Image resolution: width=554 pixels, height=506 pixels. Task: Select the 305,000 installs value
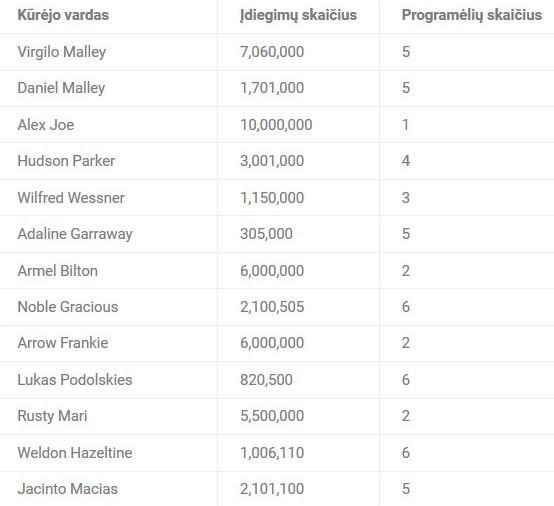tap(266, 234)
